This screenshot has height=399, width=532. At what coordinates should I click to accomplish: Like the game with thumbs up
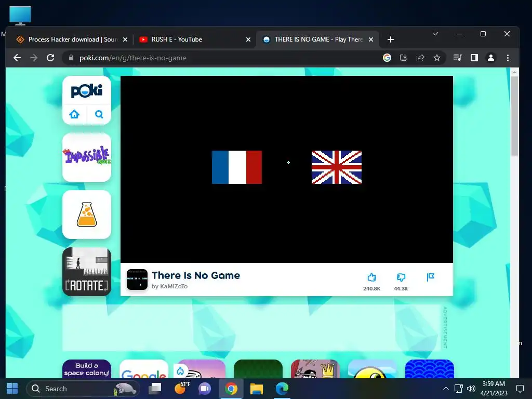click(x=372, y=277)
